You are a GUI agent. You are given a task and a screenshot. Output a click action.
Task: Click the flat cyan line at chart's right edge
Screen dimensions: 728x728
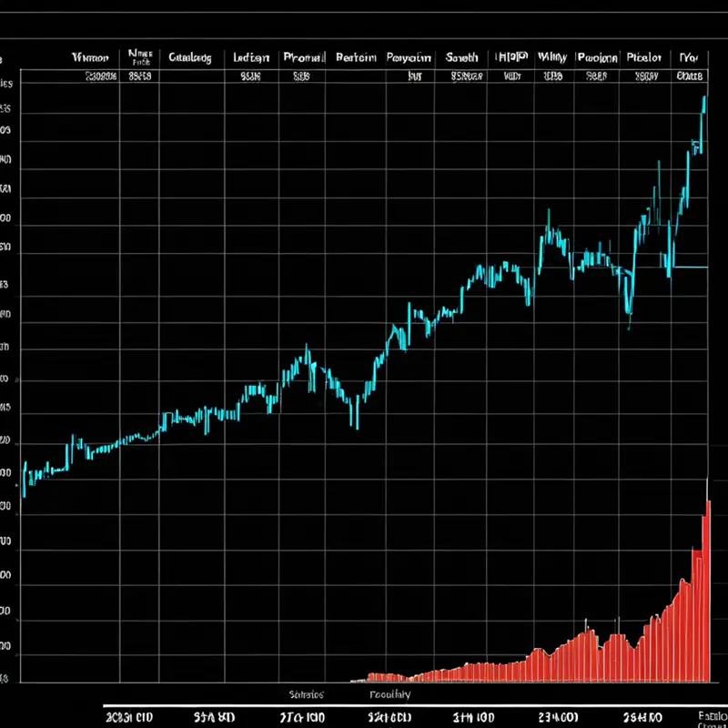691,267
